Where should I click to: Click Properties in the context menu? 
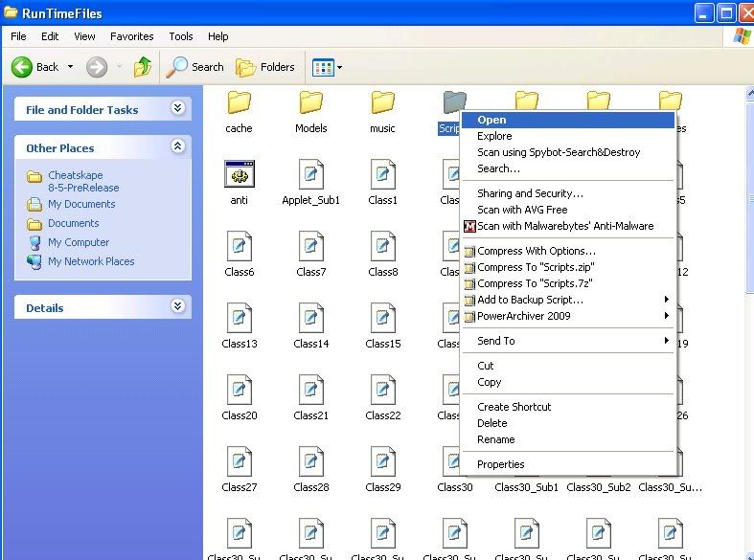(x=501, y=464)
